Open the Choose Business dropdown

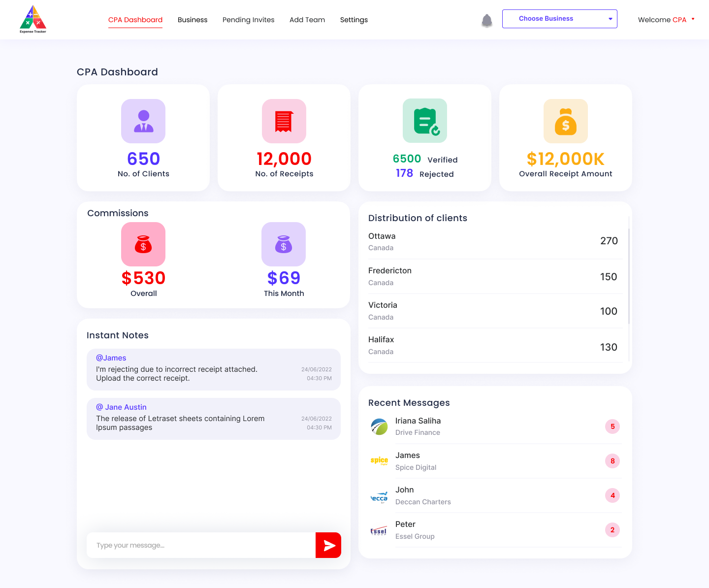click(x=559, y=19)
